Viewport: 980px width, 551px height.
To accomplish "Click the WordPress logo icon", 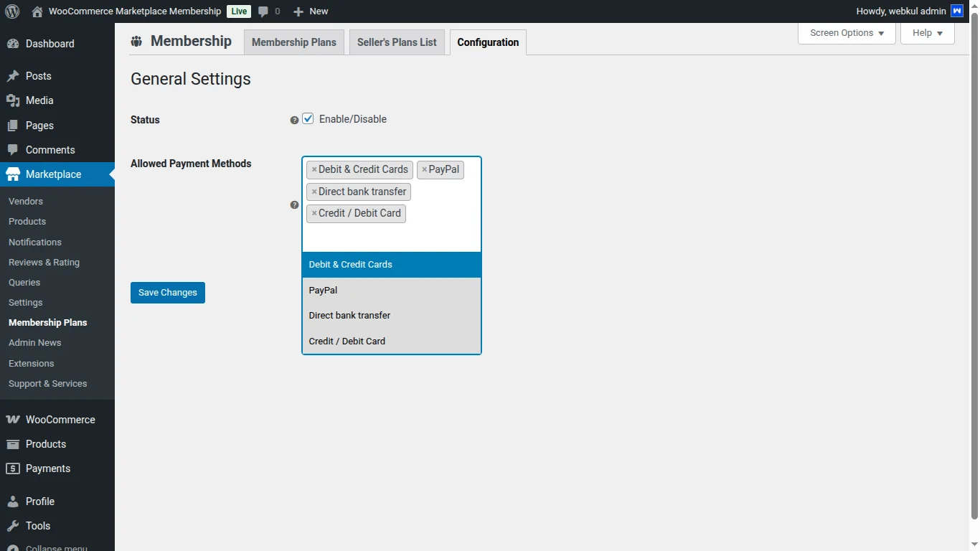I will click(x=12, y=11).
